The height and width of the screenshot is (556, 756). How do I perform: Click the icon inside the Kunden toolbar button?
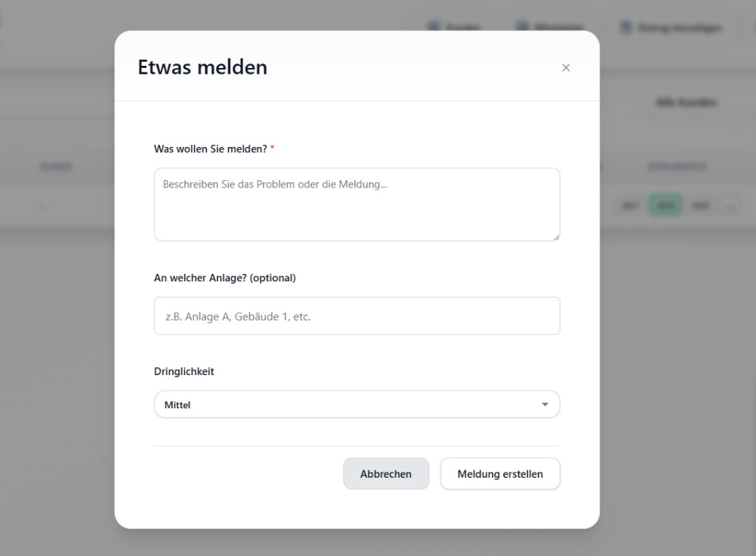(433, 27)
